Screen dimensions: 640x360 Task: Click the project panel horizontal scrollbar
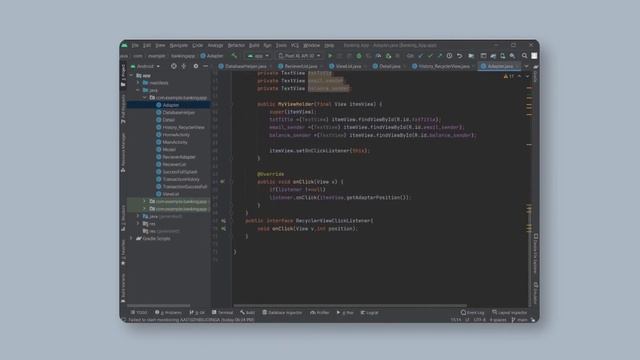coord(159,305)
